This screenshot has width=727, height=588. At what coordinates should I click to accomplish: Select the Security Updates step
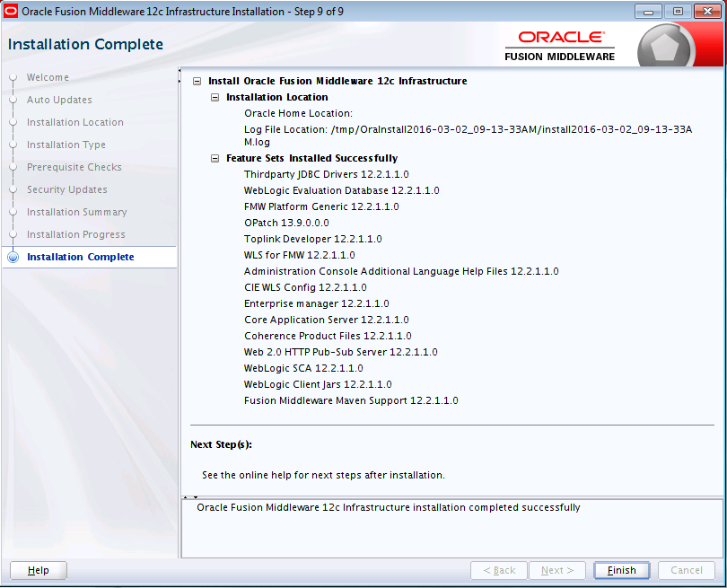[67, 189]
